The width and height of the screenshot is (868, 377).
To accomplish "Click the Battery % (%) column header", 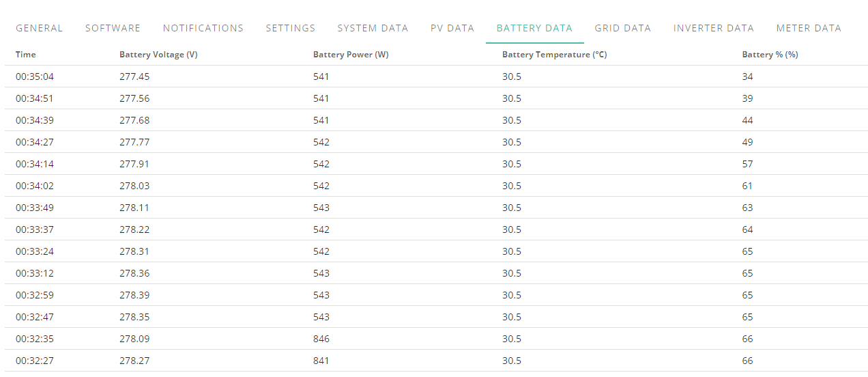I will (x=770, y=55).
